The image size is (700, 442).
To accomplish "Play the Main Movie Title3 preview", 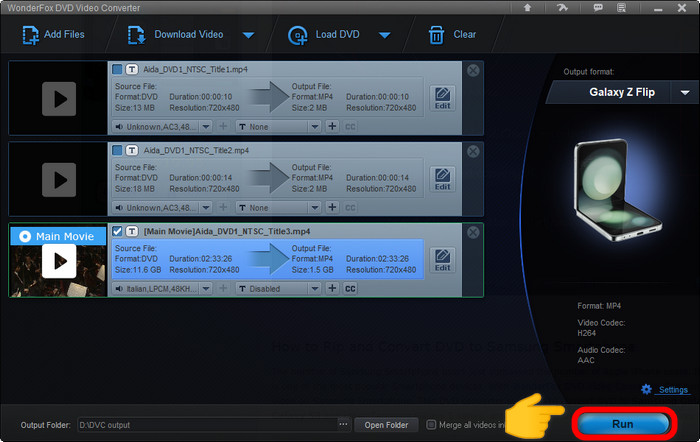I will click(59, 261).
